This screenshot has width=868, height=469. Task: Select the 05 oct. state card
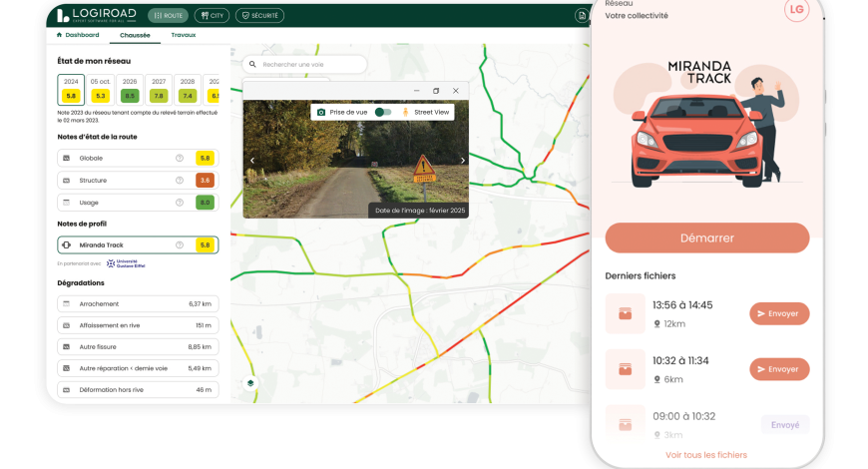100,89
